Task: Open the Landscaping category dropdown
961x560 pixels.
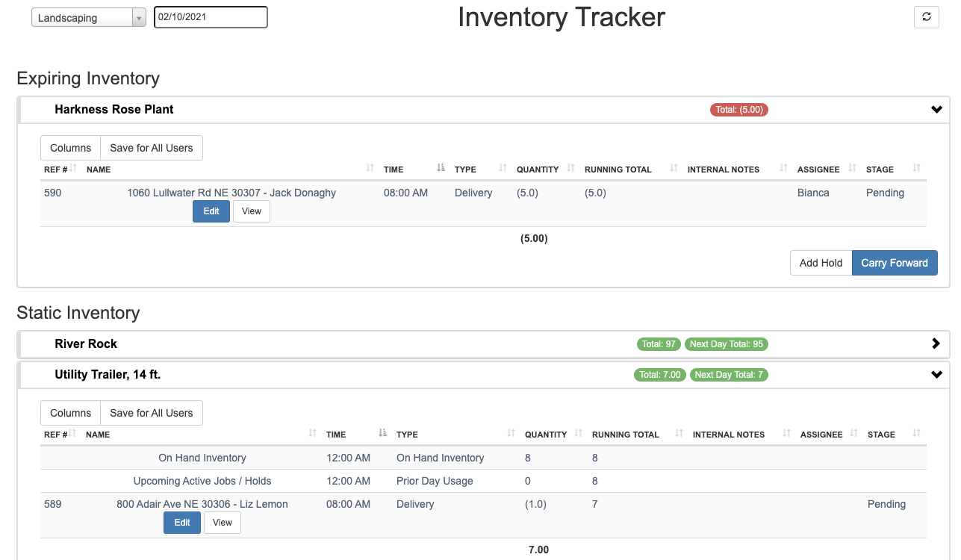Action: [x=89, y=18]
